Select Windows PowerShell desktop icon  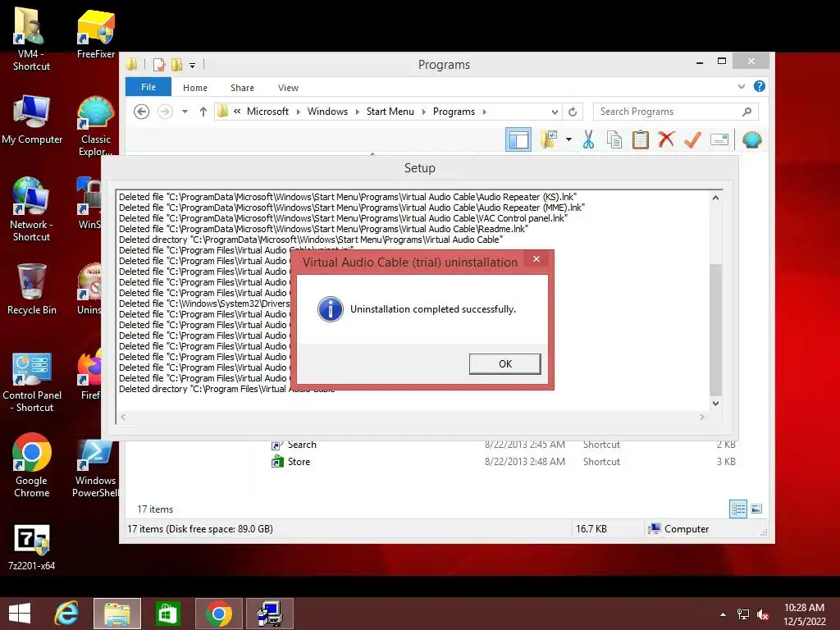[95, 468]
